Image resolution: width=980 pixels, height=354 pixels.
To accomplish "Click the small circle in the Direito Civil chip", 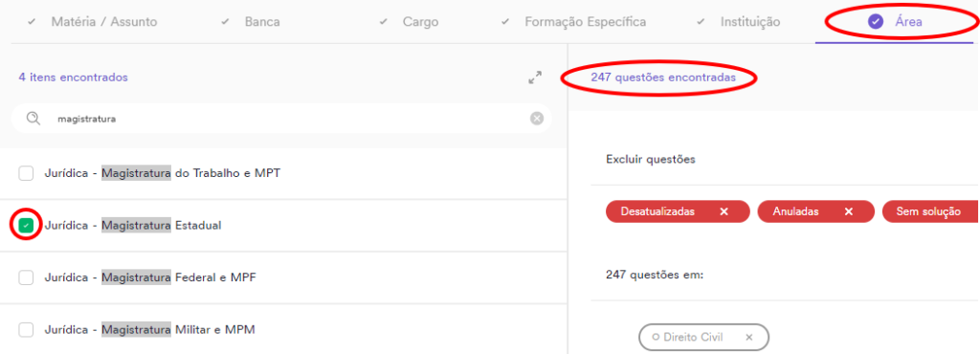I will [x=656, y=337].
